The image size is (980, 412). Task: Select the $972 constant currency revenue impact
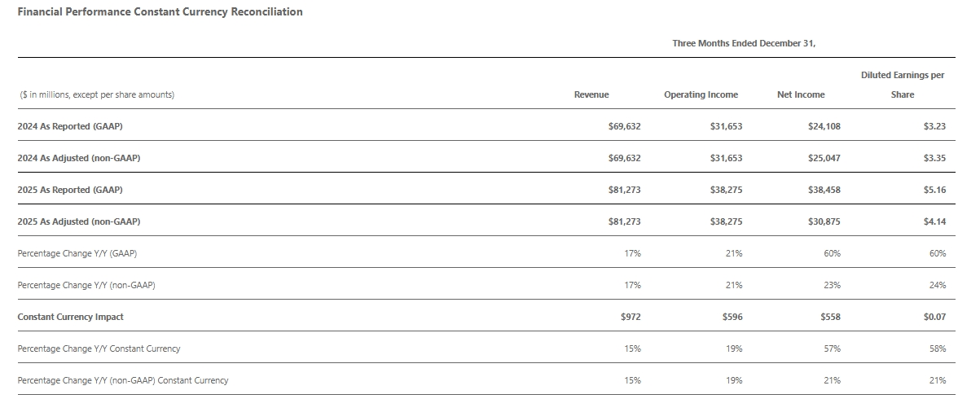[631, 317]
